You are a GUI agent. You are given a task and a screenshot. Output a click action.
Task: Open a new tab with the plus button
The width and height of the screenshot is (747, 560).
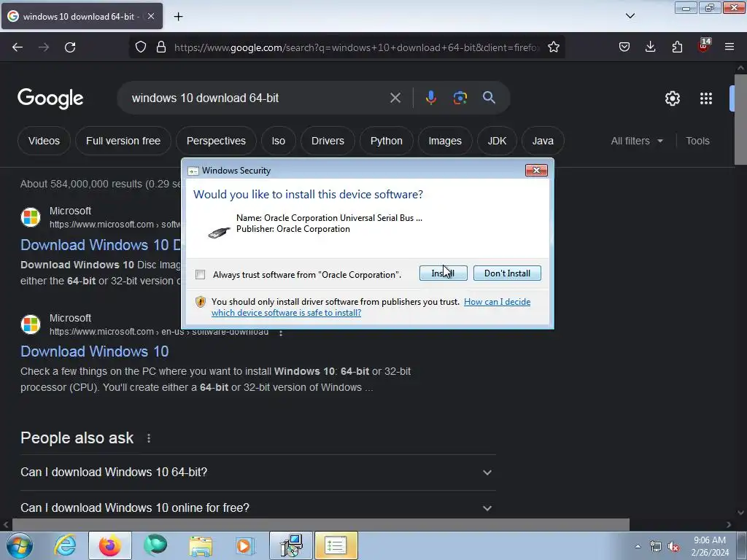[x=178, y=17]
